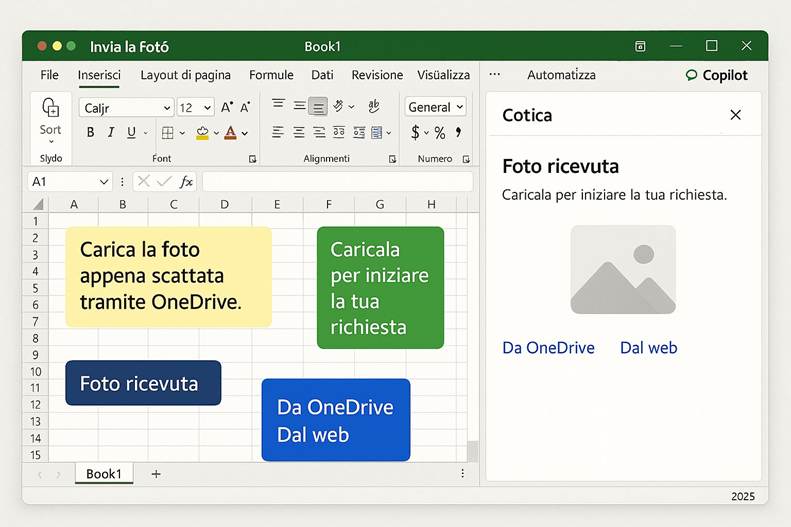Image resolution: width=791 pixels, height=527 pixels.
Task: Click the increase indent icon
Action: [x=359, y=133]
